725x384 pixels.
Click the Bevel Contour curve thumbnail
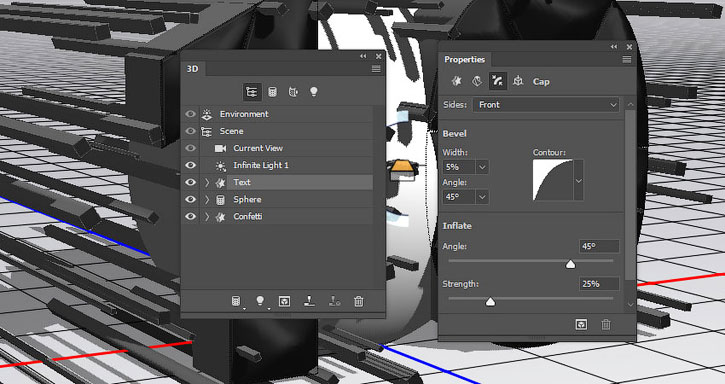coord(553,180)
